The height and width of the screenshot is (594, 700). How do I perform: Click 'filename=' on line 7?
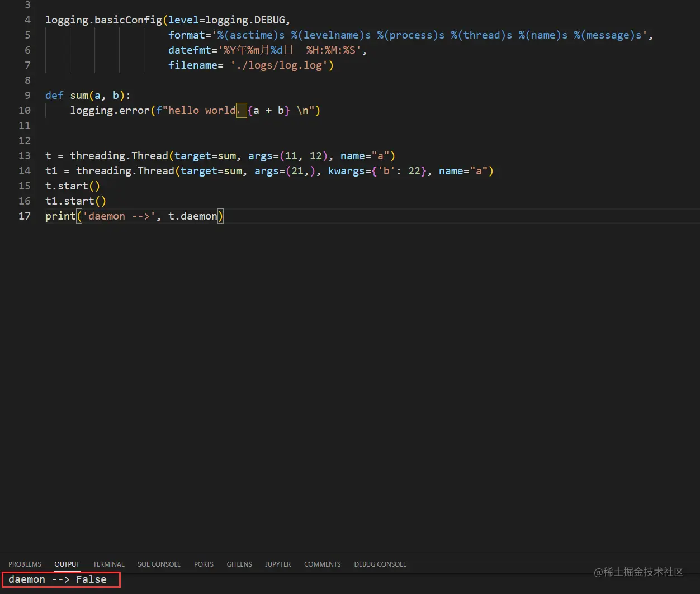[196, 65]
